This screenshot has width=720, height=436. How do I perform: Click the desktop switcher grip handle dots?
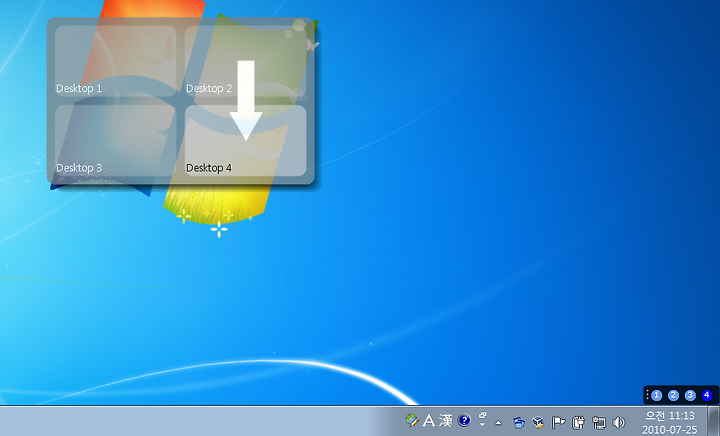pyautogui.click(x=647, y=395)
